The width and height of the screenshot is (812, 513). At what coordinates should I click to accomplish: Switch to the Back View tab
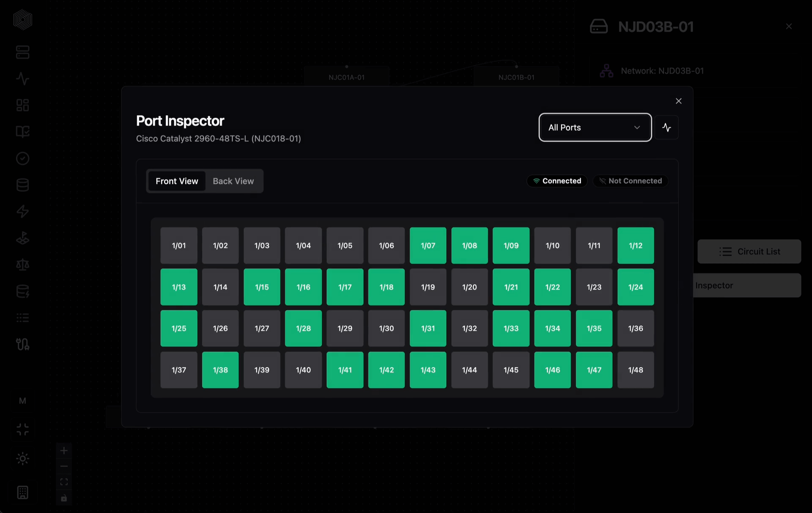pyautogui.click(x=233, y=181)
